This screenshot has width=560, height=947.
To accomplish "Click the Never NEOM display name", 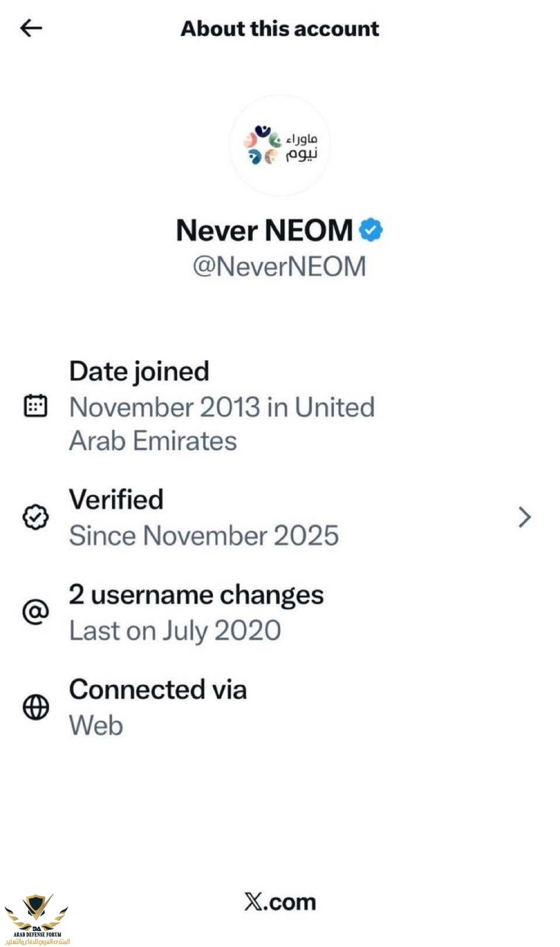I will [x=265, y=230].
